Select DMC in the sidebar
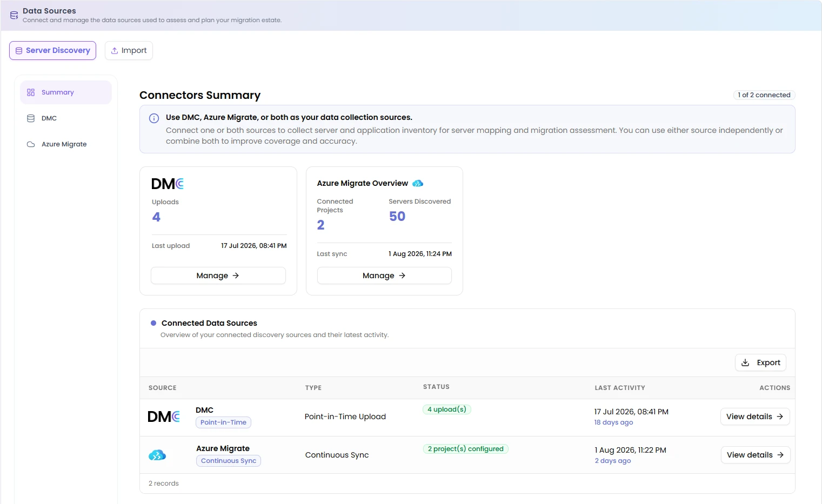Viewport: 822px width, 504px height. tap(66, 118)
